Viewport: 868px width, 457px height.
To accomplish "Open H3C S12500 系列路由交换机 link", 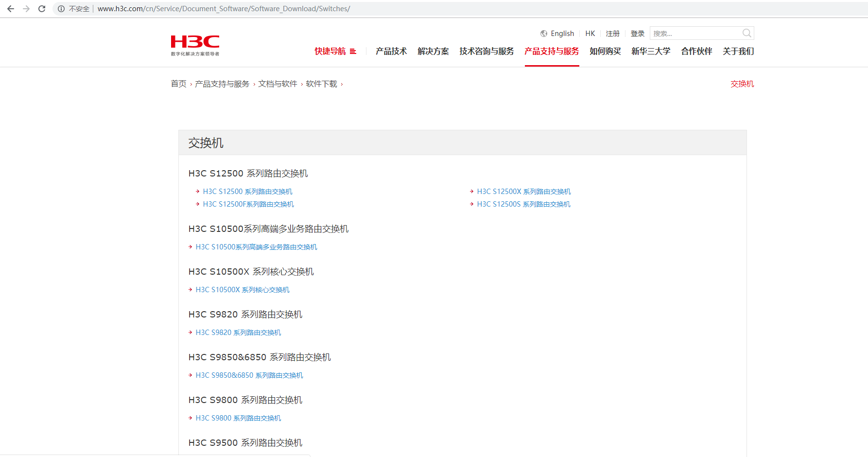I will 247,192.
